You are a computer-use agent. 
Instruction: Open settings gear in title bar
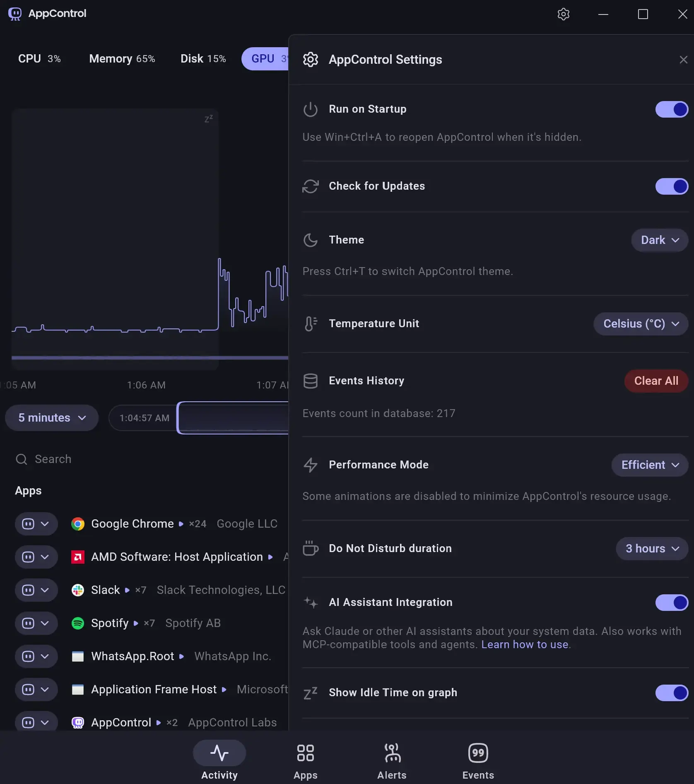[563, 14]
